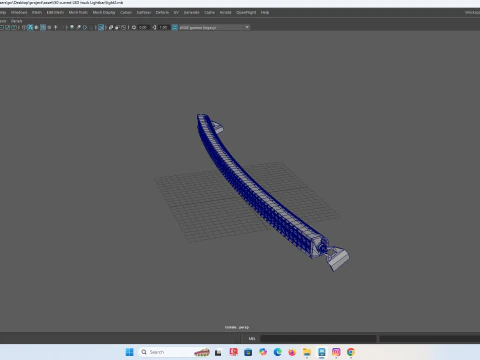This screenshot has width=480, height=360.
Task: Toggle use default material icon
Action: 37,27
